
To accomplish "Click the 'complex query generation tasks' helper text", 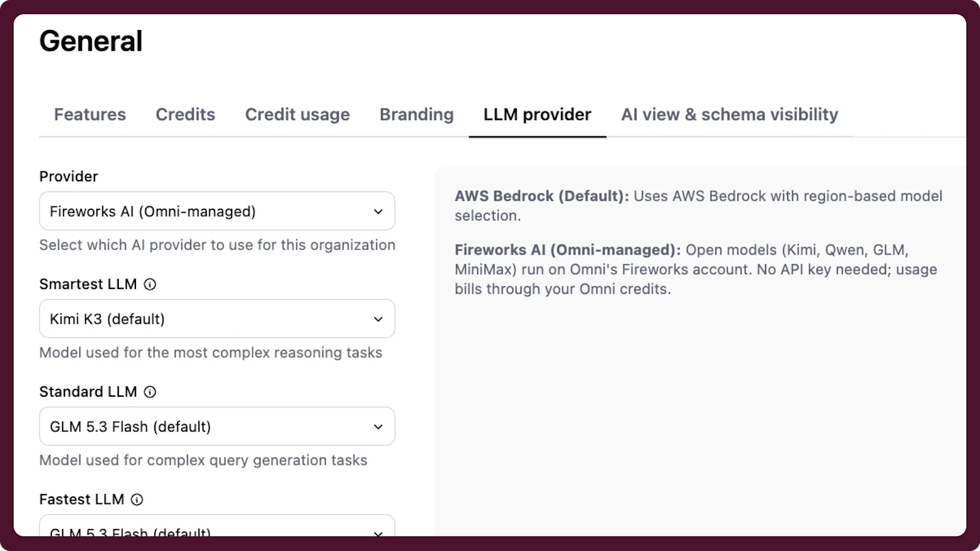I will point(203,461).
